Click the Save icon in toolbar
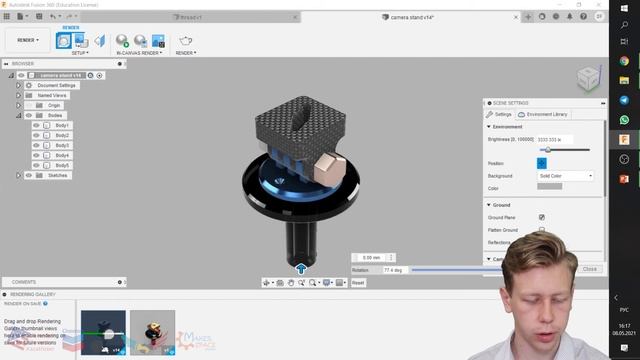Screen dimensions: 640x360 39,16
